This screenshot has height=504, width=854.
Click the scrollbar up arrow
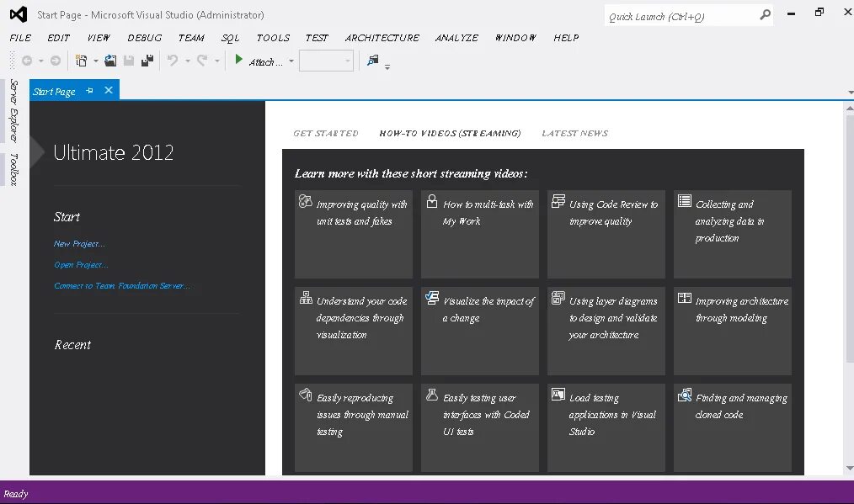tap(850, 109)
